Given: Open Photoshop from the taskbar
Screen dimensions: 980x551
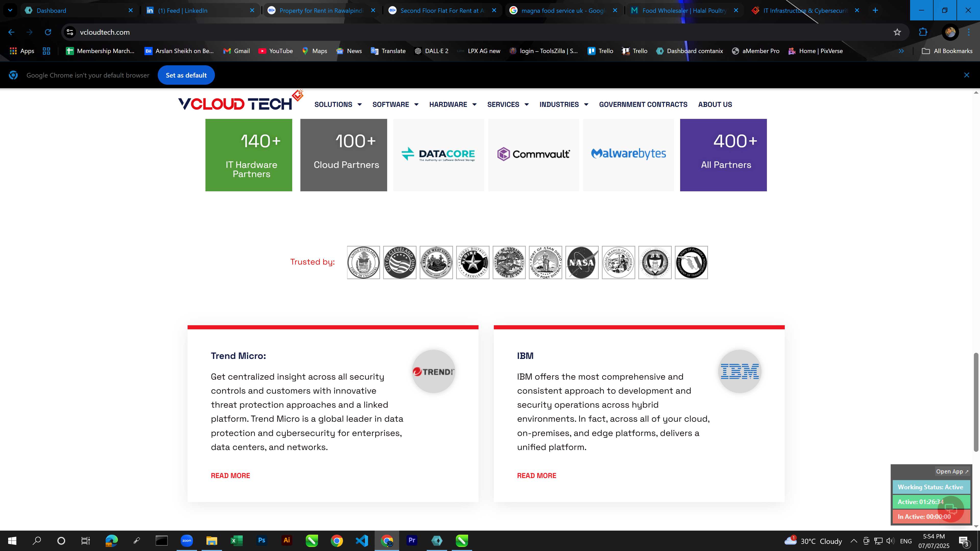Looking at the screenshot, I should pos(261,540).
